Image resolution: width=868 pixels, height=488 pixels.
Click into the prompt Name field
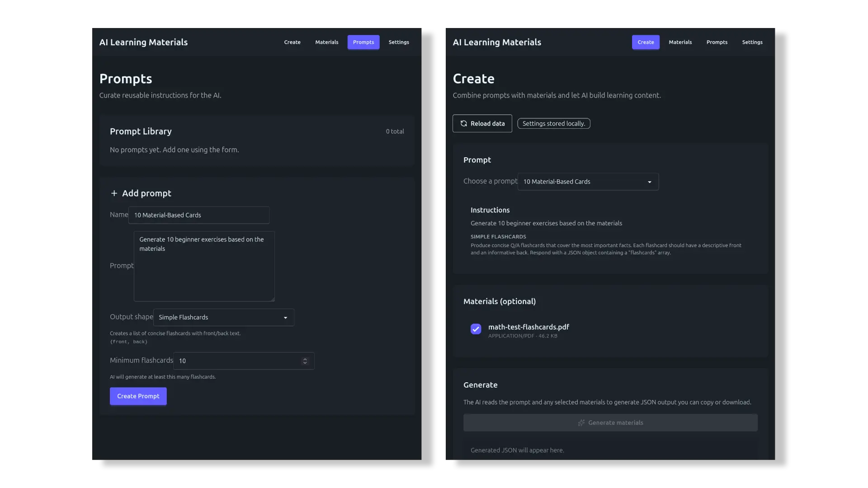tap(199, 215)
